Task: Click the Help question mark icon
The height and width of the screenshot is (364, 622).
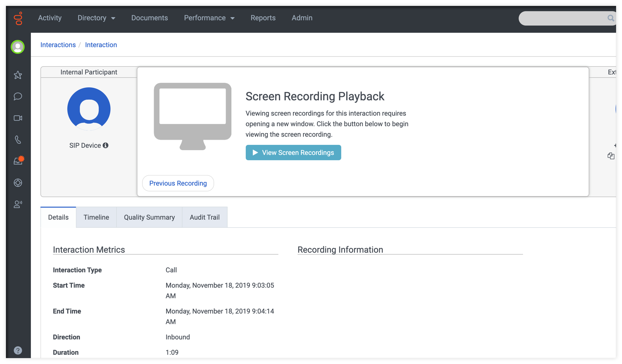Action: click(18, 350)
